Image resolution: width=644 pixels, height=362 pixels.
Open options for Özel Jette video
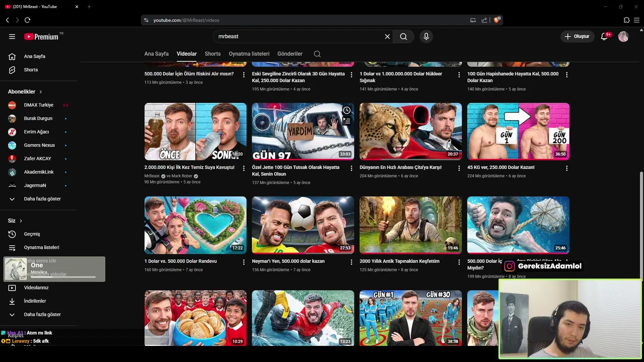click(x=351, y=168)
